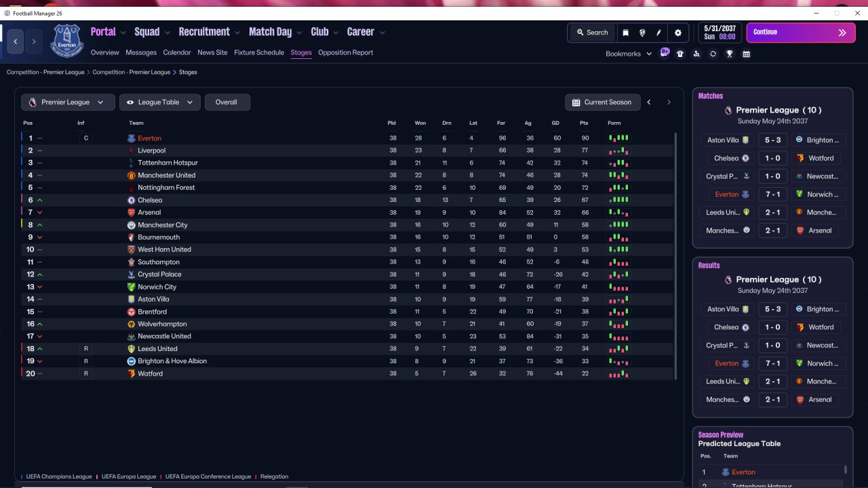
Task: Sort table by Pts column header
Action: [x=584, y=123]
